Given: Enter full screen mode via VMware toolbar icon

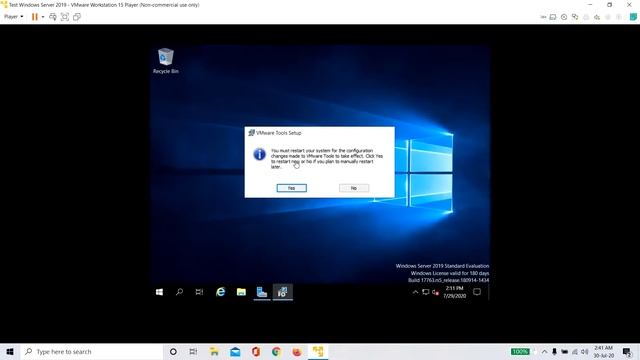Looking at the screenshot, I should click(x=64, y=17).
